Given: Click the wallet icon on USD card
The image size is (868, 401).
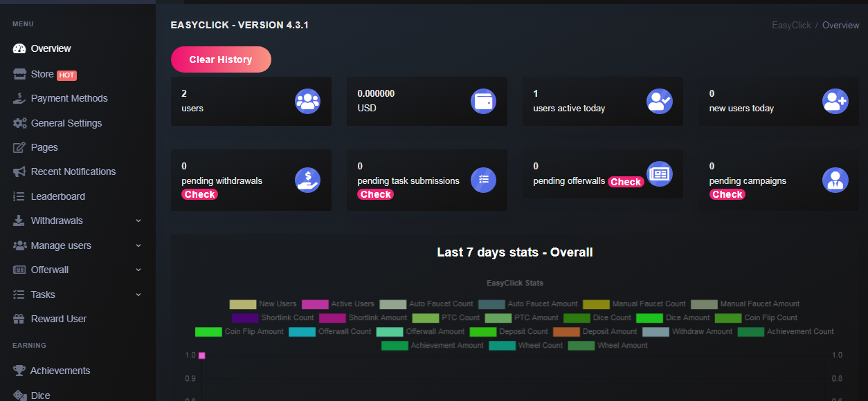Looking at the screenshot, I should tap(483, 101).
